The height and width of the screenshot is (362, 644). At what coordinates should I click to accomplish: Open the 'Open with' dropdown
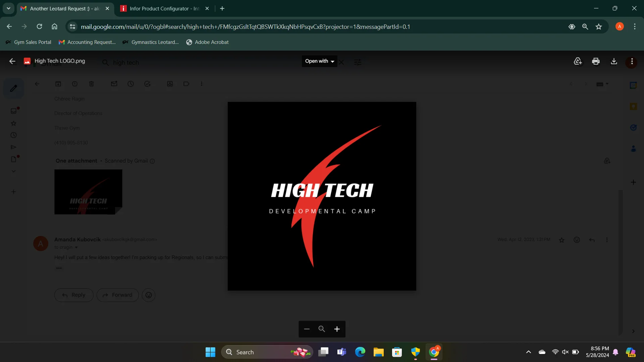(x=320, y=61)
